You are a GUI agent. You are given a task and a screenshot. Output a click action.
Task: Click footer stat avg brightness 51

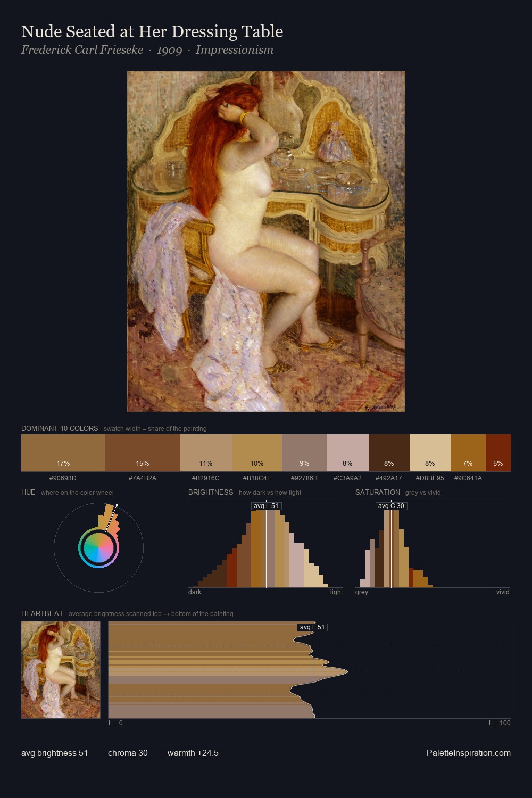54,753
